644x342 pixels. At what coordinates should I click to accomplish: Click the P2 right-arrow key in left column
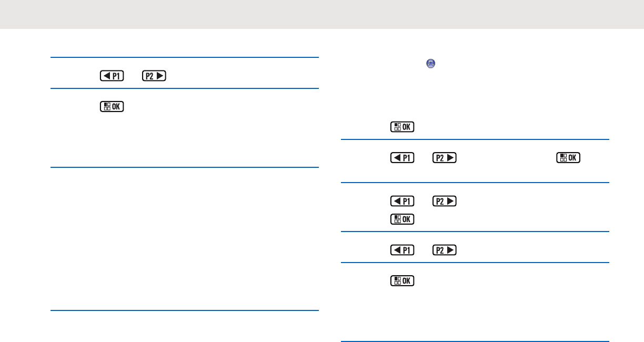[x=153, y=76]
